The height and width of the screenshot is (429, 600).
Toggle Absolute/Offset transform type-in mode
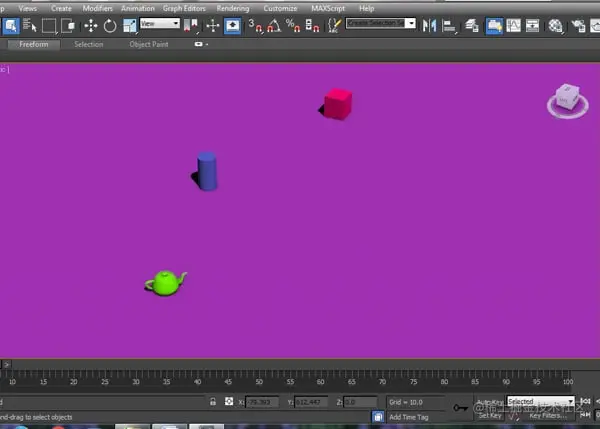click(x=229, y=401)
